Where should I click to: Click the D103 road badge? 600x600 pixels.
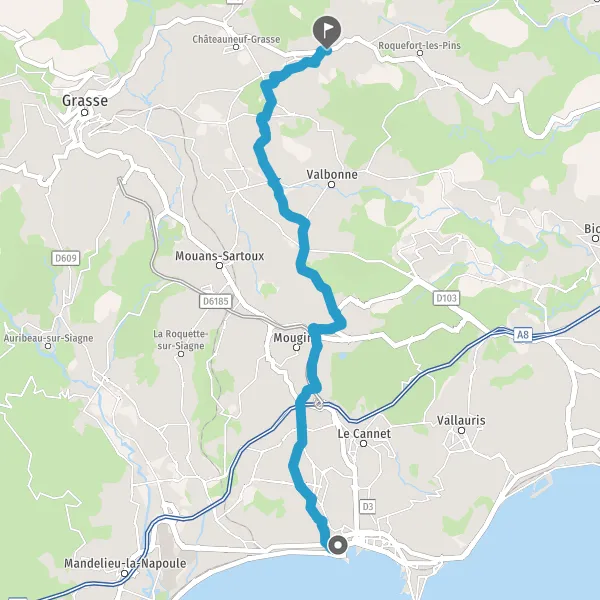point(447,298)
